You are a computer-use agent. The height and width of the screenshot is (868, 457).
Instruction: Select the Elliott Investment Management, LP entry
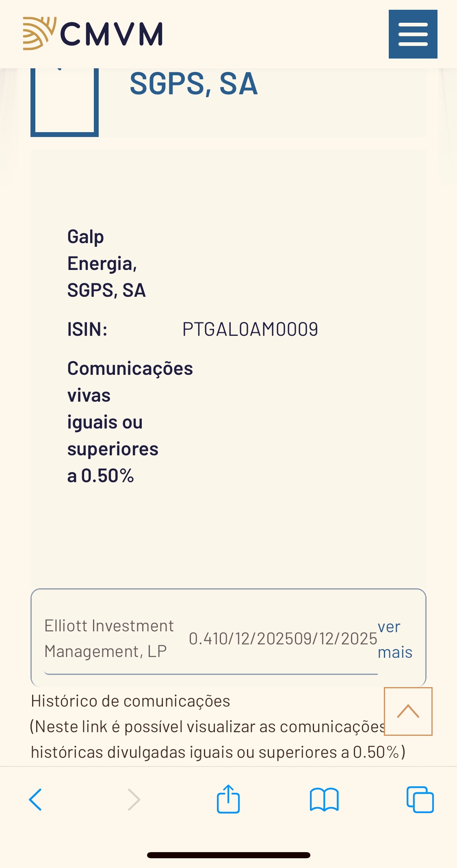point(109,638)
